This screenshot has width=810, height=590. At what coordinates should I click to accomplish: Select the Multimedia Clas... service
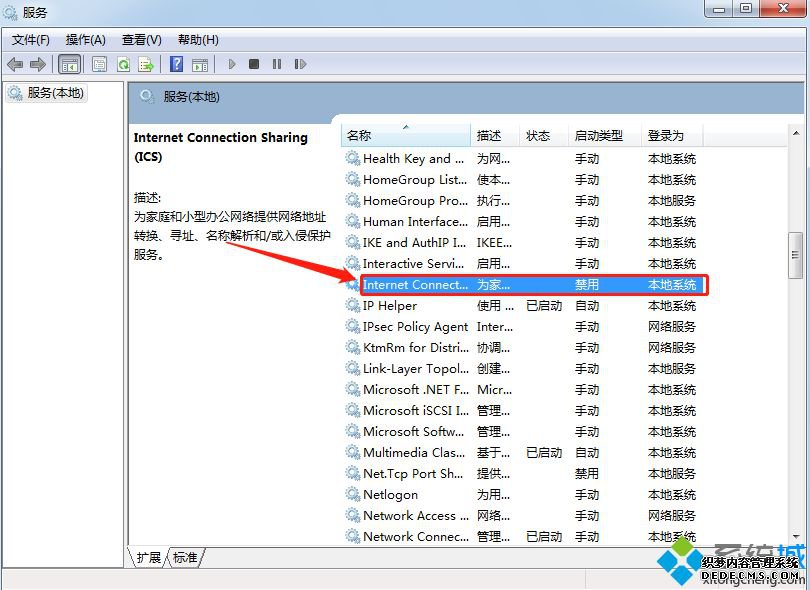pos(522,453)
